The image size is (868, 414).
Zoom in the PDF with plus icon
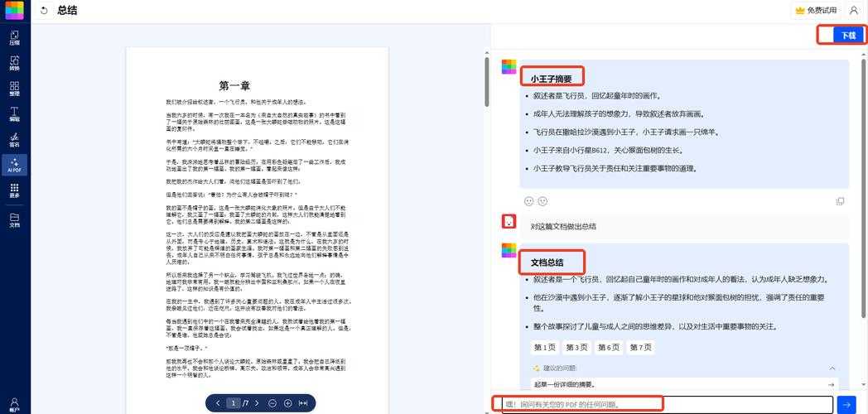tap(288, 403)
